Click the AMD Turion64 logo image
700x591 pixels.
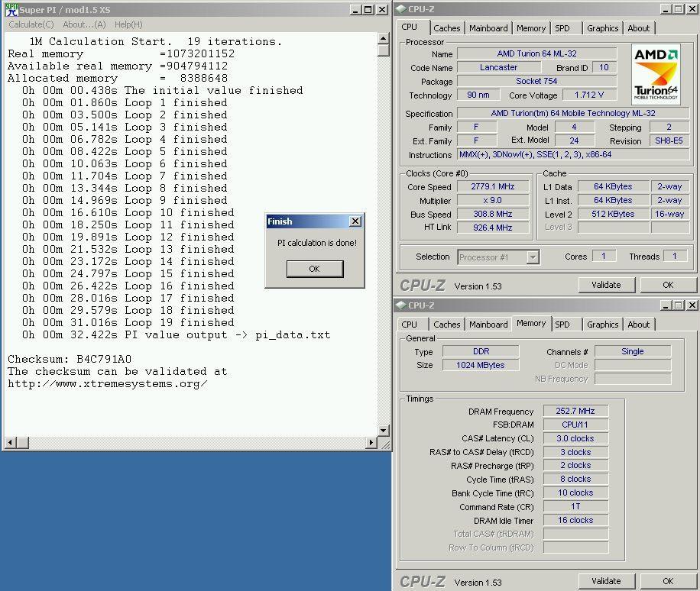[656, 74]
